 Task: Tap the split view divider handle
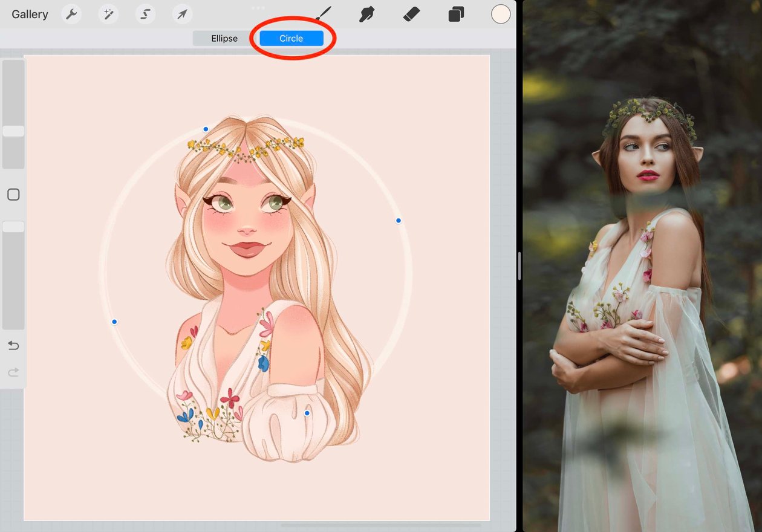(519, 266)
